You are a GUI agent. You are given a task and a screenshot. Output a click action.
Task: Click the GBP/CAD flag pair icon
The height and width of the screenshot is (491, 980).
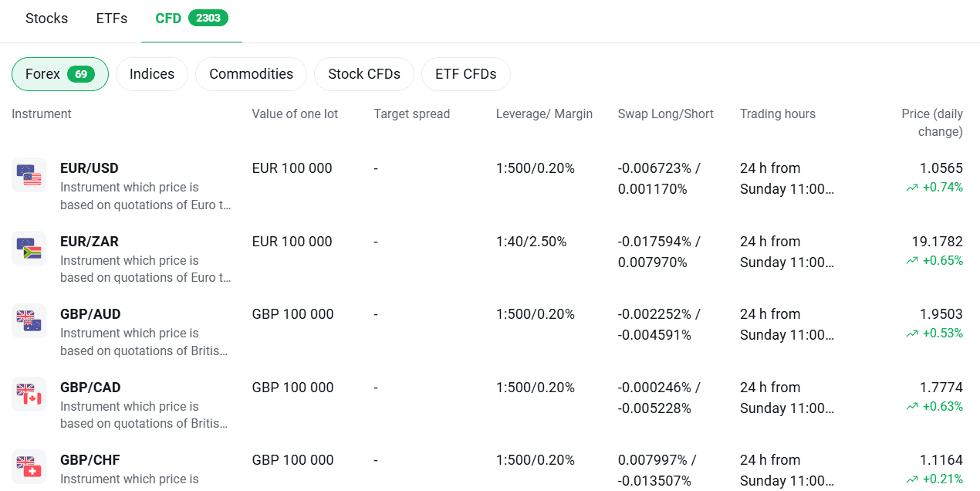(29, 394)
